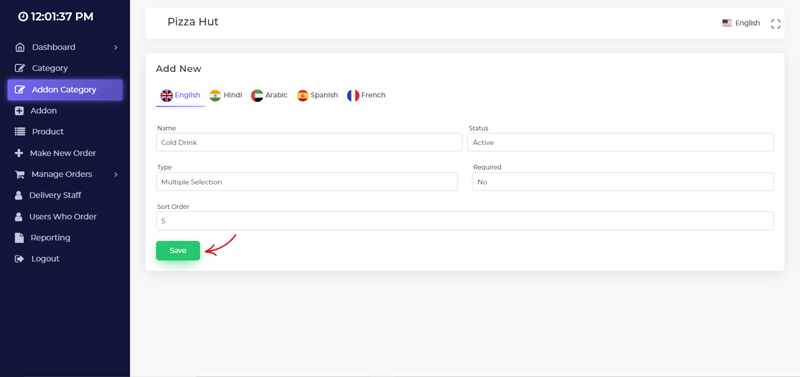Screen dimensions: 800x377
Task: Click the Logout arrow icon
Action: [x=19, y=259]
